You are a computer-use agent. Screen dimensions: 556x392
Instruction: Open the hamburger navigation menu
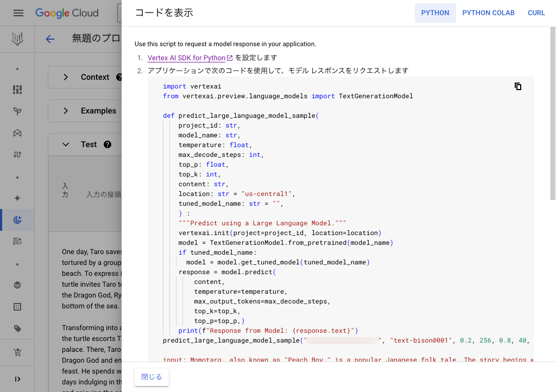(x=18, y=13)
